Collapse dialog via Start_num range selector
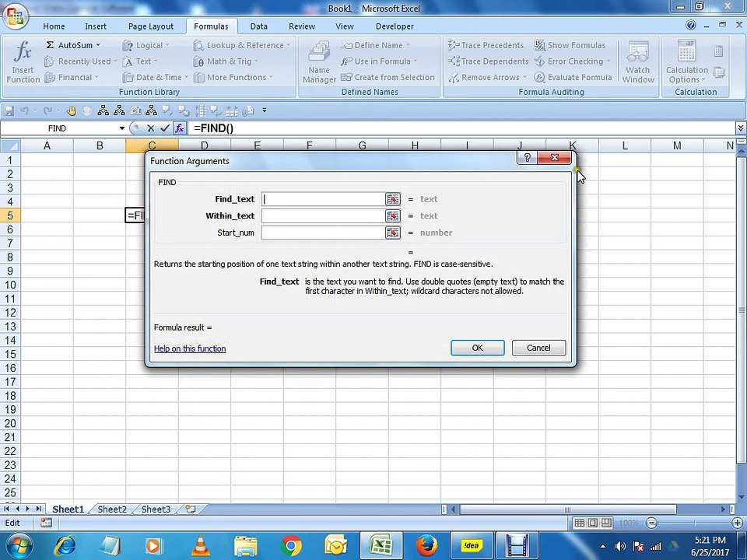The height and width of the screenshot is (560, 747). tap(392, 233)
